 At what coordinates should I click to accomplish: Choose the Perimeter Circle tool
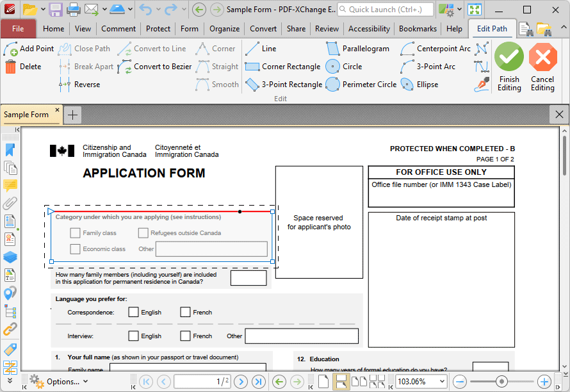tap(361, 85)
